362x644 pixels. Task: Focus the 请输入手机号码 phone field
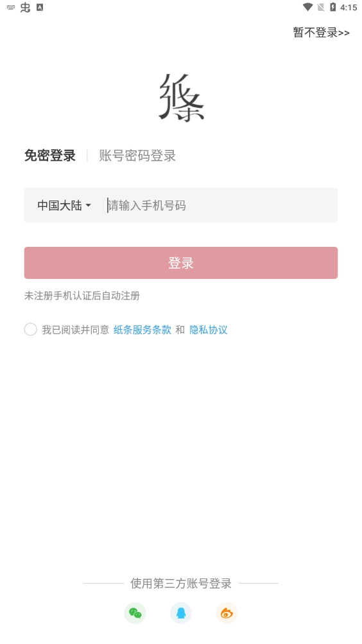(x=221, y=206)
